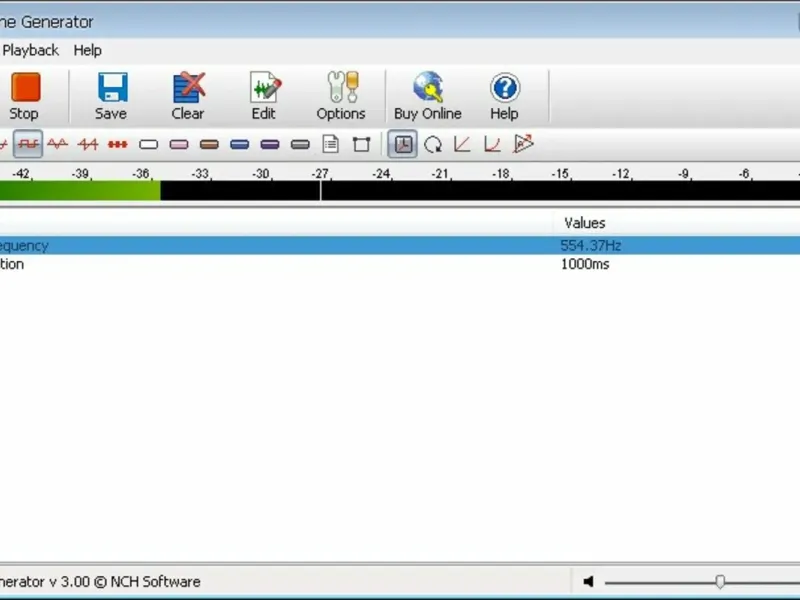The image size is (800, 600).
Task: Stop the tone playback
Action: coord(24,96)
